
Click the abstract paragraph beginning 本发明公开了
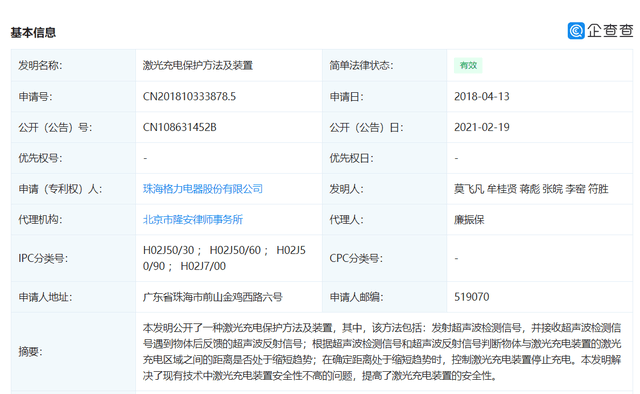[382, 352]
